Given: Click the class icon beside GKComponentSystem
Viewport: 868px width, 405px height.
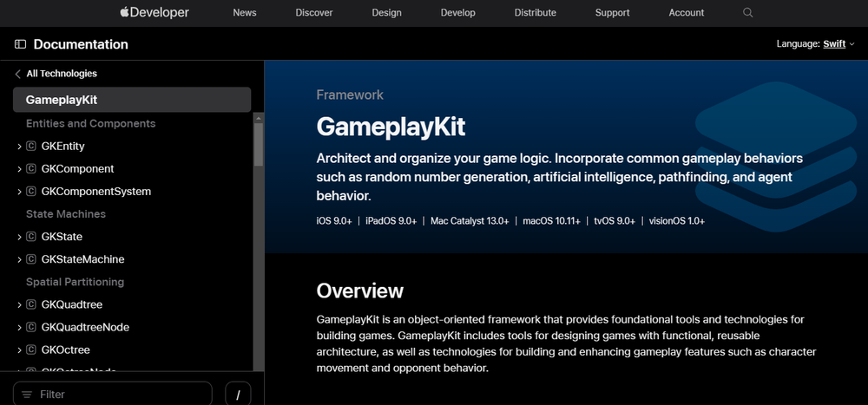Looking at the screenshot, I should (x=31, y=192).
